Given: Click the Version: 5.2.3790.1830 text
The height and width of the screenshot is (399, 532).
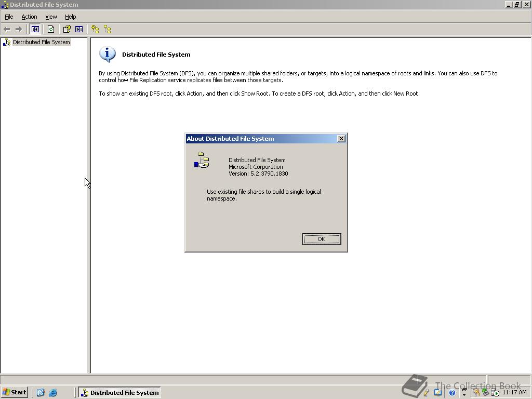Looking at the screenshot, I should pyautogui.click(x=258, y=174).
